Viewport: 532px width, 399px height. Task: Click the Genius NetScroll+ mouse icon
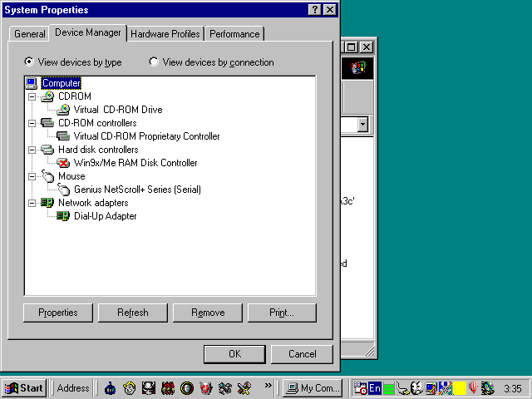[x=63, y=190]
